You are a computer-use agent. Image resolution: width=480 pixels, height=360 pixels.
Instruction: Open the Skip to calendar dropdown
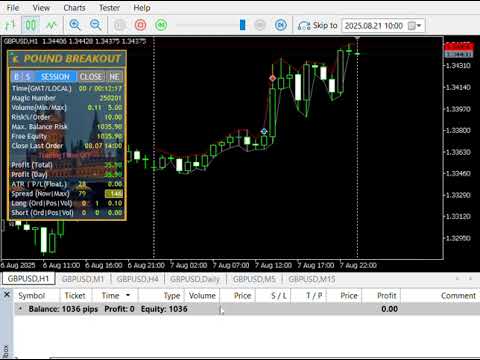[415, 26]
